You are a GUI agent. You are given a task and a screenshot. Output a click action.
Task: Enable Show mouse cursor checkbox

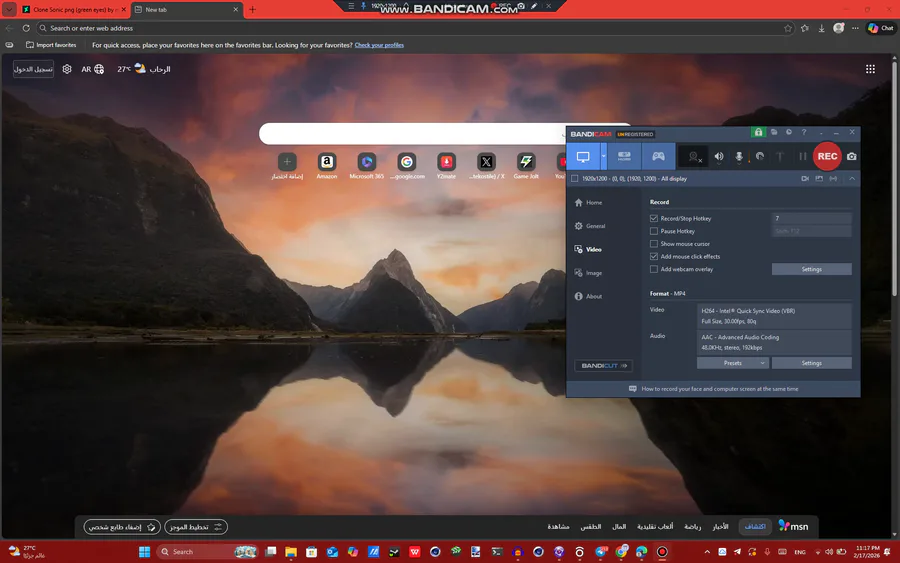[654, 244]
